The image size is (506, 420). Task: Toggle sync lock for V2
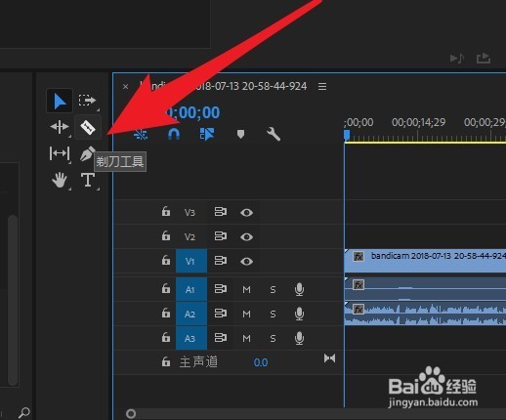click(221, 236)
